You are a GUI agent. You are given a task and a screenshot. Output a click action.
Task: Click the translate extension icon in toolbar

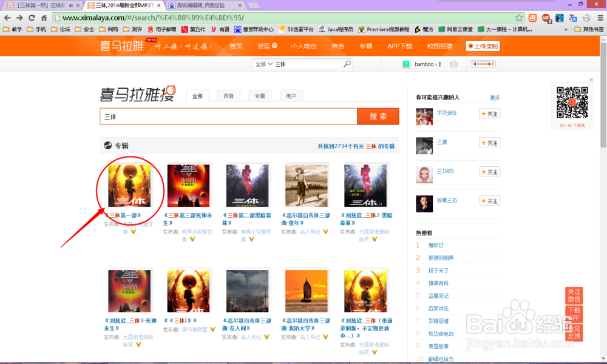[x=573, y=18]
